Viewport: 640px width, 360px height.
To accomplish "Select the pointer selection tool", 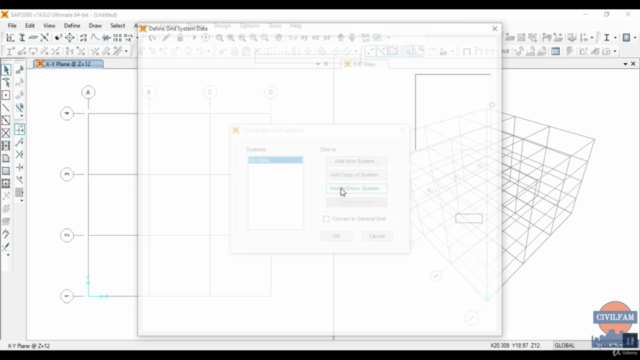I will coord(6,70).
